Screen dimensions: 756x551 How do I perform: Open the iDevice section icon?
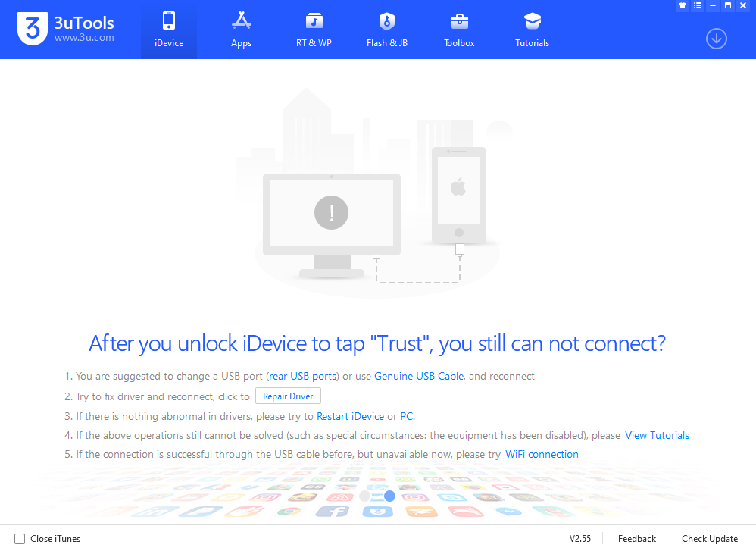tap(169, 21)
